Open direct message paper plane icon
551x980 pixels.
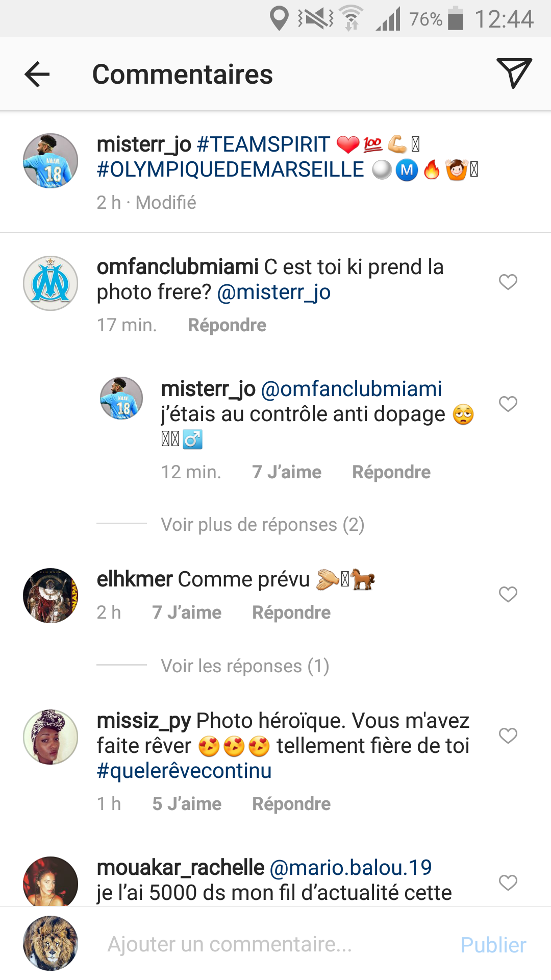(x=514, y=73)
